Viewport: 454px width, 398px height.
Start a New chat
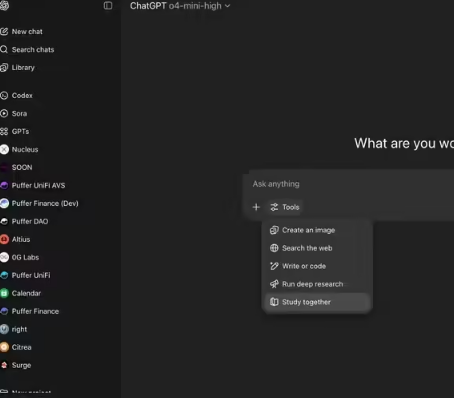27,32
